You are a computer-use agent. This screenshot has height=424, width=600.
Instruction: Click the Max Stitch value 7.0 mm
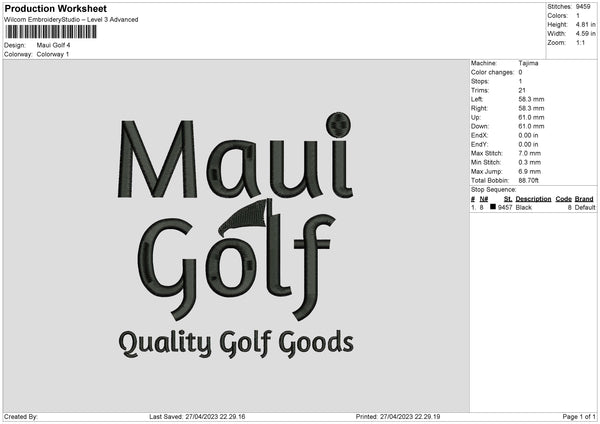[530, 153]
